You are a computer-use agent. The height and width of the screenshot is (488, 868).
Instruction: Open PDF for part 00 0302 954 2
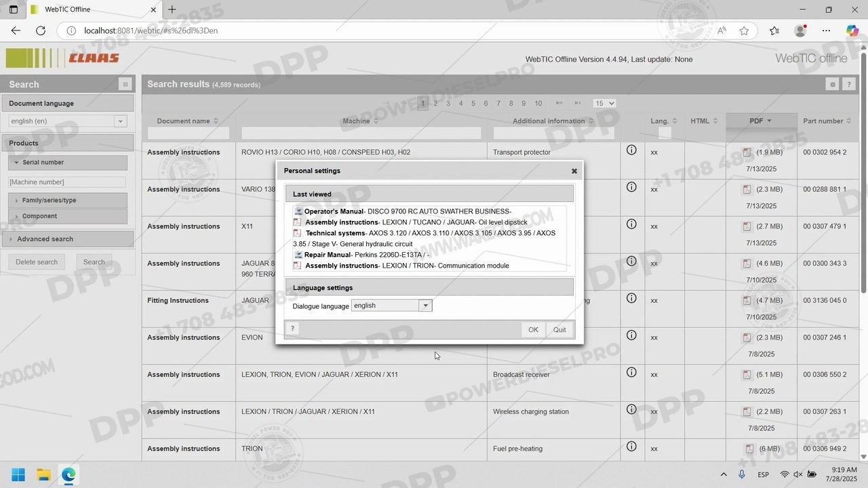click(747, 152)
